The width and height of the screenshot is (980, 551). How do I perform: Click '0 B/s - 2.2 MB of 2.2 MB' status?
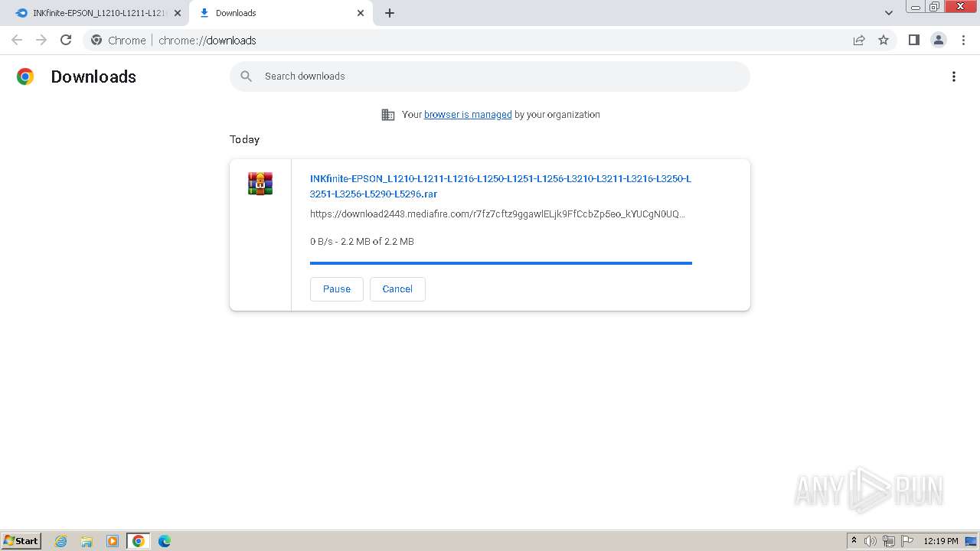pyautogui.click(x=362, y=242)
